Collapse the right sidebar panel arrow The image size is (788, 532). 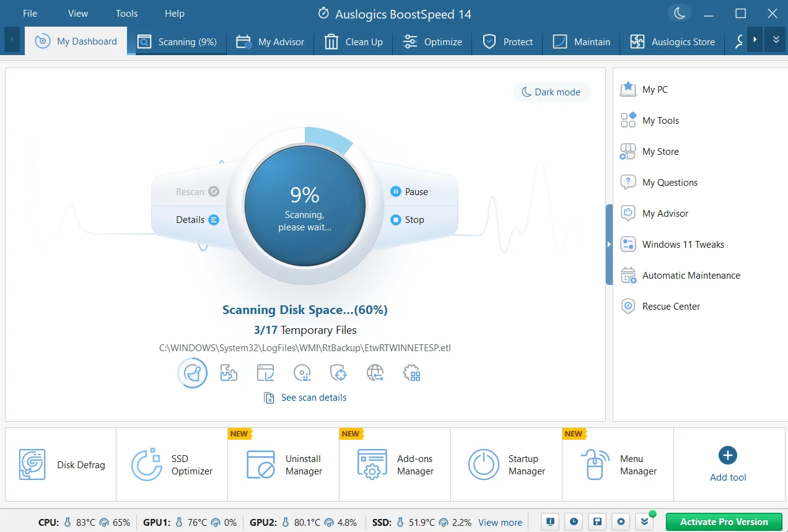609,245
